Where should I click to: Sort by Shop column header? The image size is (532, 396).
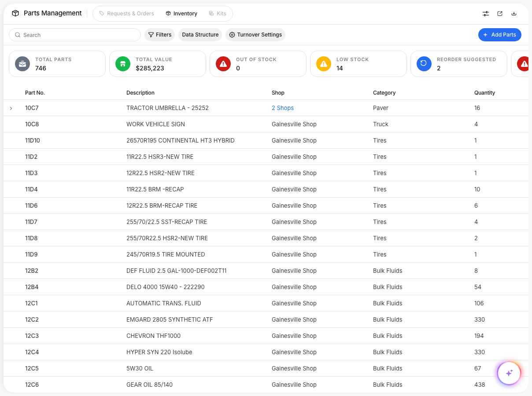click(x=278, y=93)
